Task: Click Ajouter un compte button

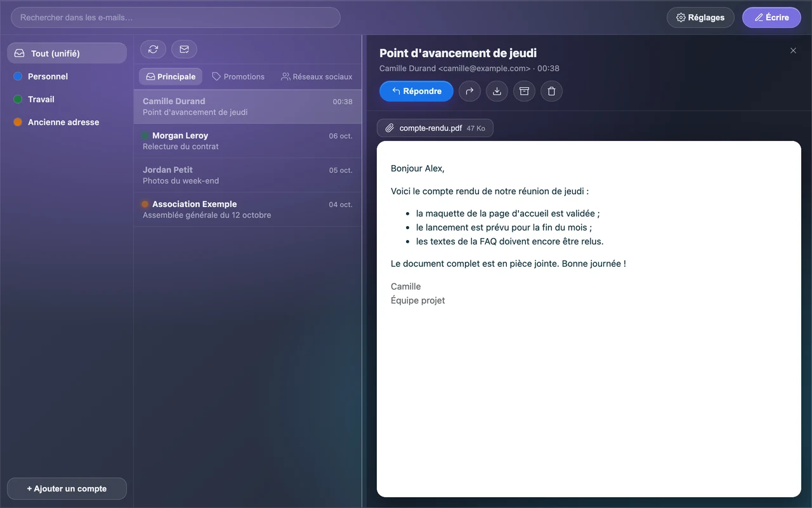Action: 67,489
